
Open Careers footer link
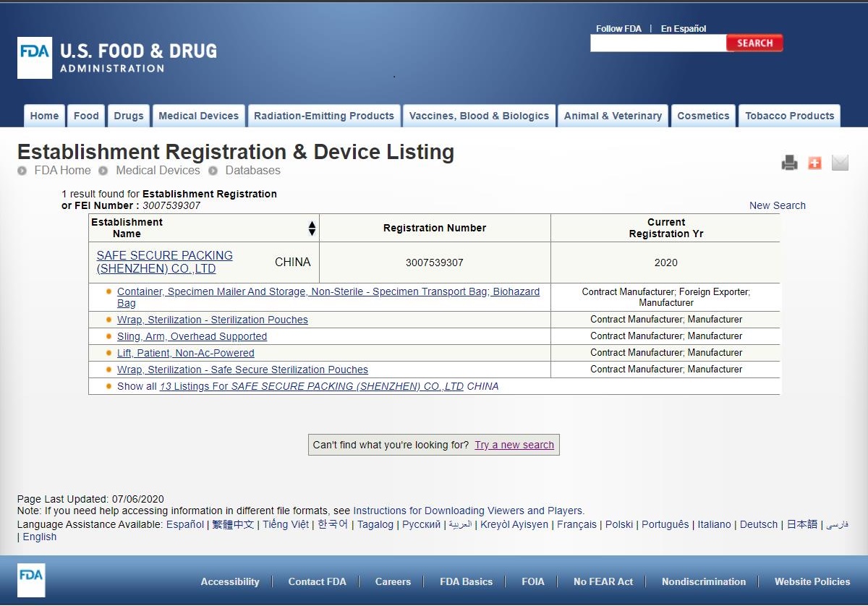393,581
